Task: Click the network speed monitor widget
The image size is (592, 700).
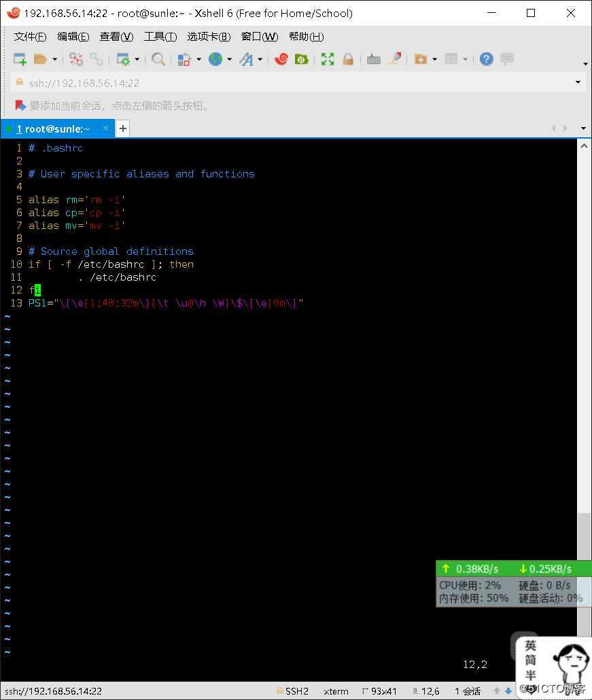Action: tap(513, 584)
